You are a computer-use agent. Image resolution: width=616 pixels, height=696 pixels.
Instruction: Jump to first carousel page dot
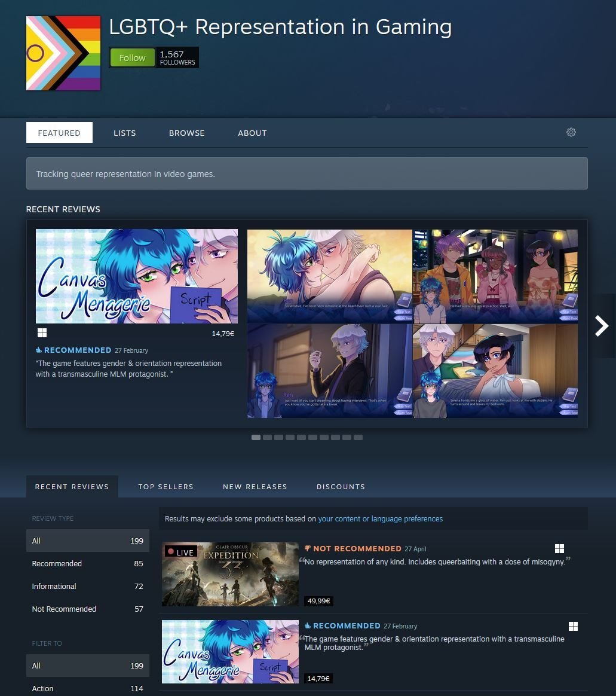(256, 437)
